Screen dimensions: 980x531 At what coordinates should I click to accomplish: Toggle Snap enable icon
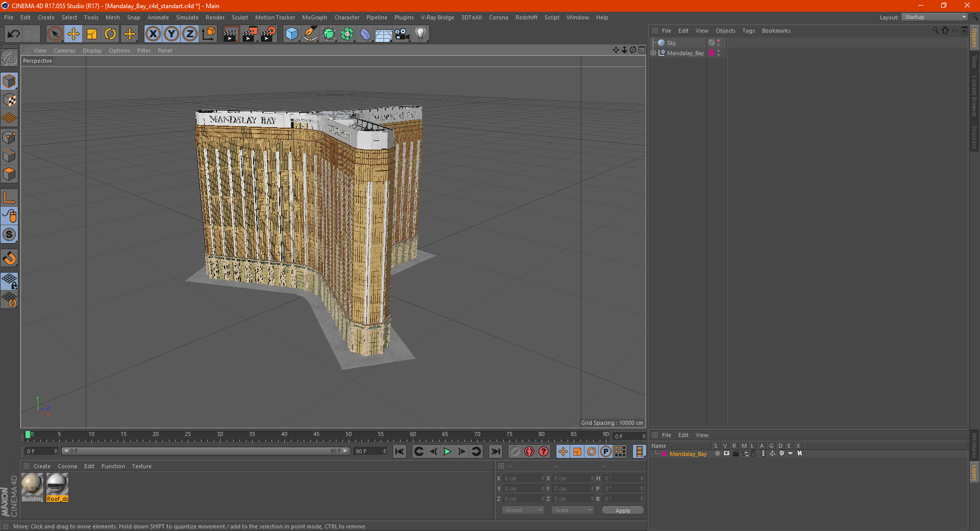click(x=9, y=234)
